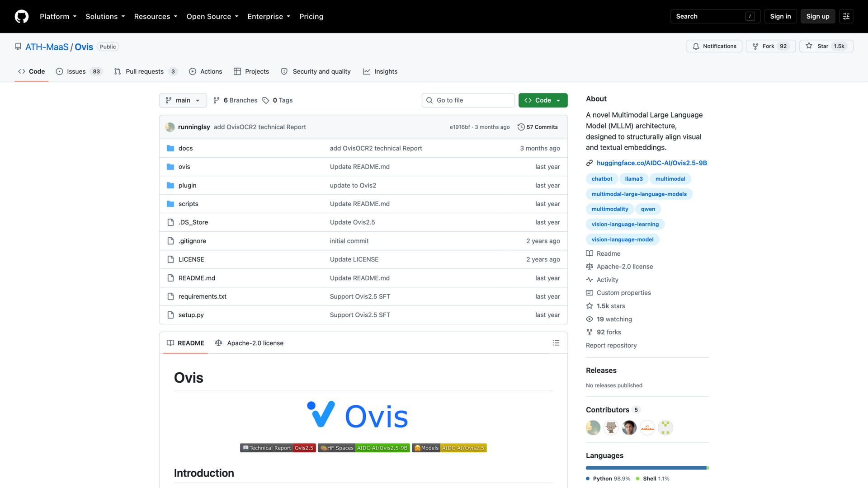Image resolution: width=868 pixels, height=488 pixels.
Task: Expand the main branch dropdown
Action: point(183,100)
